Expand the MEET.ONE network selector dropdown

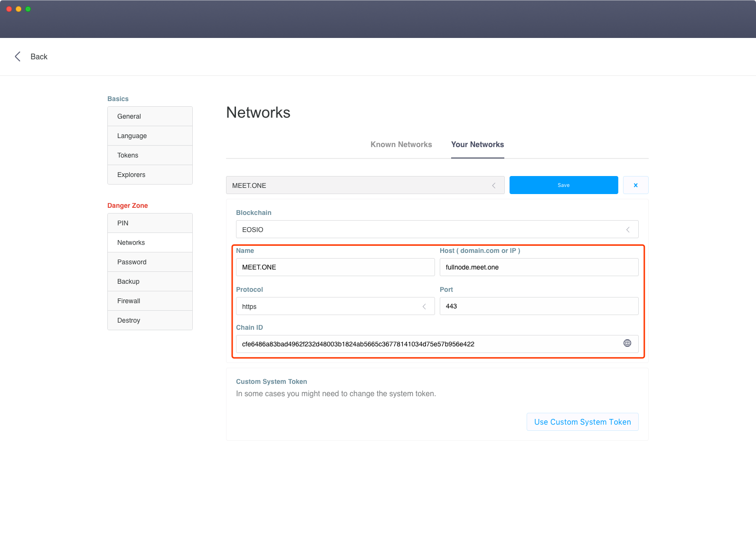coord(365,185)
